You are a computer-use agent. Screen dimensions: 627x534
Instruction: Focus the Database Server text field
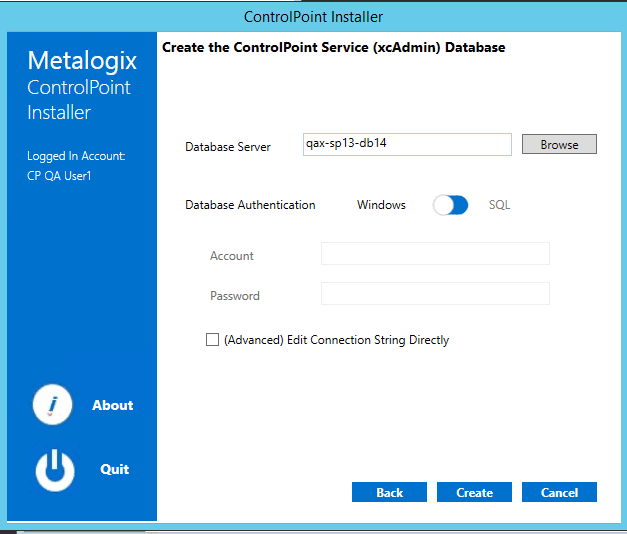(406, 144)
